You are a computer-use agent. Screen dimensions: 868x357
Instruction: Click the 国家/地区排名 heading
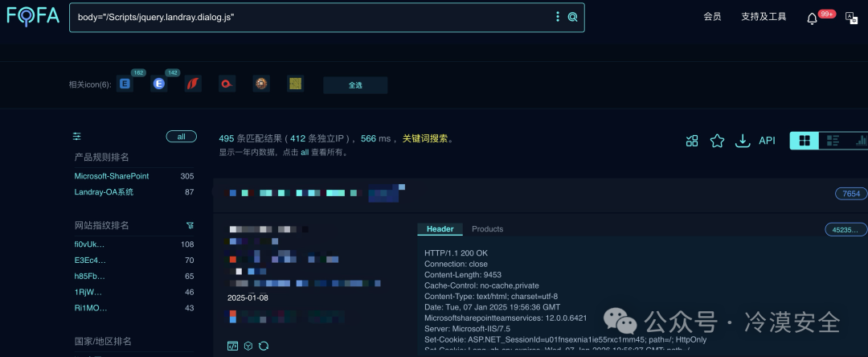pyautogui.click(x=103, y=342)
